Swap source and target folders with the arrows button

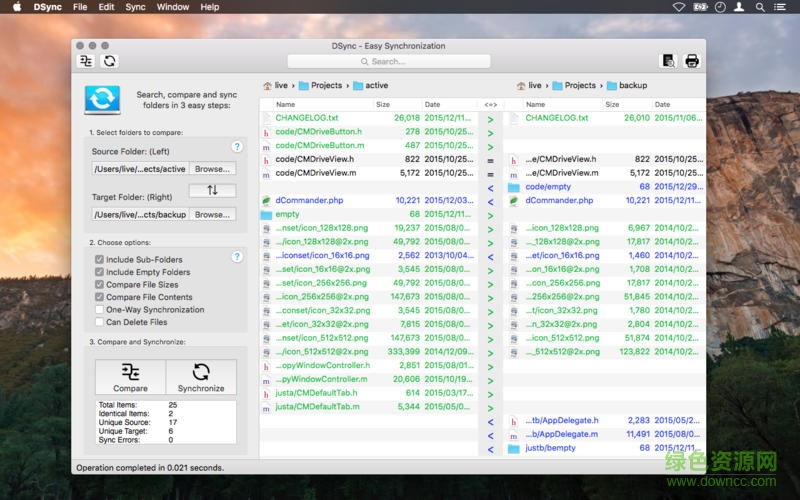[212, 190]
